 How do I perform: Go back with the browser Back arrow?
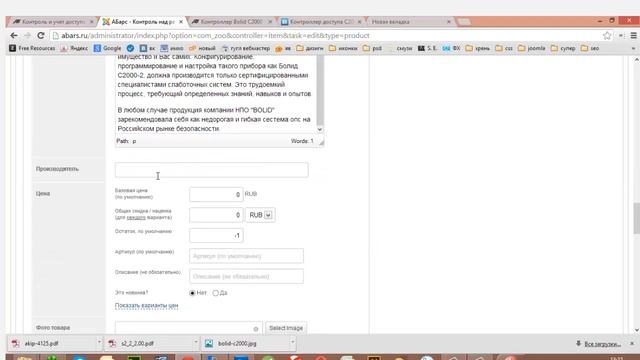coord(14,36)
